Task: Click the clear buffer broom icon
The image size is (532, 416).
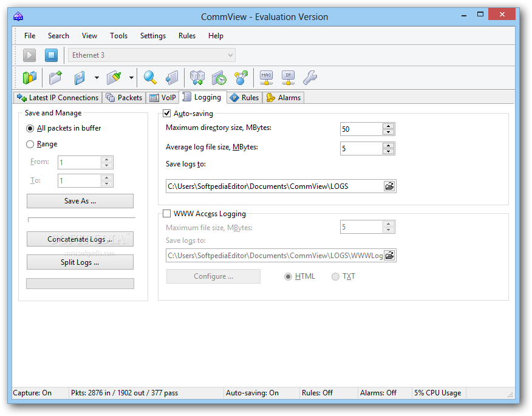Action: tap(114, 78)
